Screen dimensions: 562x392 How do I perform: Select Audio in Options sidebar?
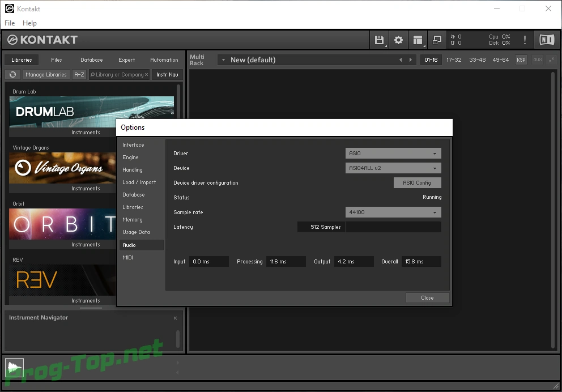141,245
